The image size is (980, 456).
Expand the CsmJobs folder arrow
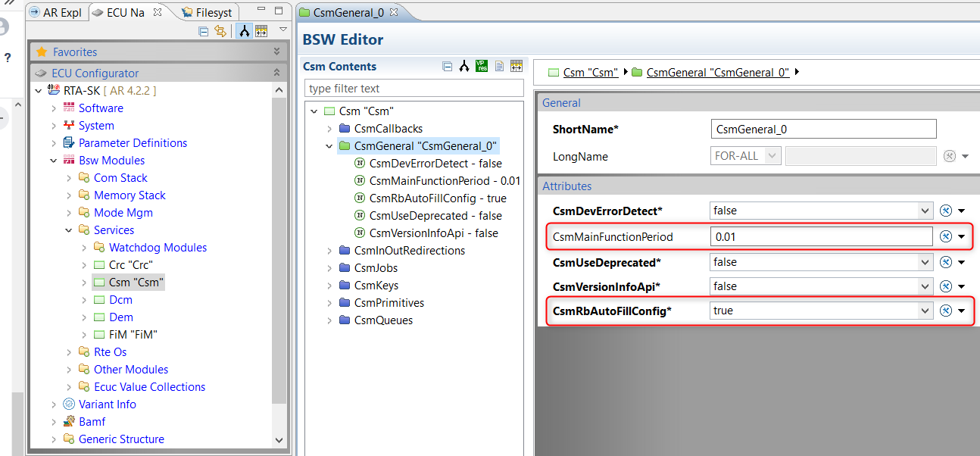coord(329,268)
